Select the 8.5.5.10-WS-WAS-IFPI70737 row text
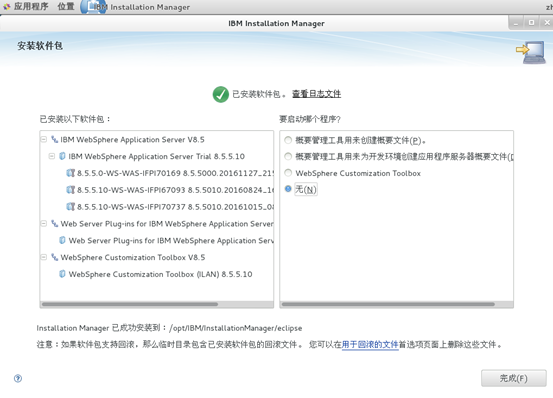Viewport: 553px width, 398px height. 175,207
